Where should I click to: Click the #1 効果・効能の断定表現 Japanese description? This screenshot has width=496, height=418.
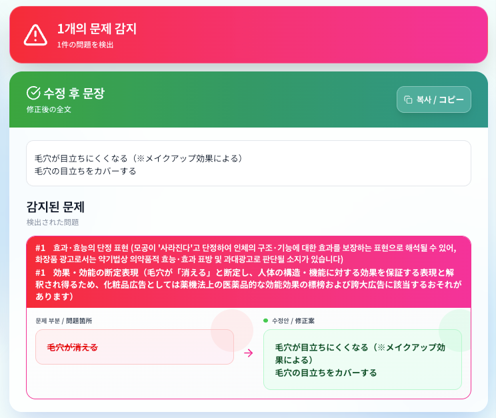pyautogui.click(x=248, y=285)
